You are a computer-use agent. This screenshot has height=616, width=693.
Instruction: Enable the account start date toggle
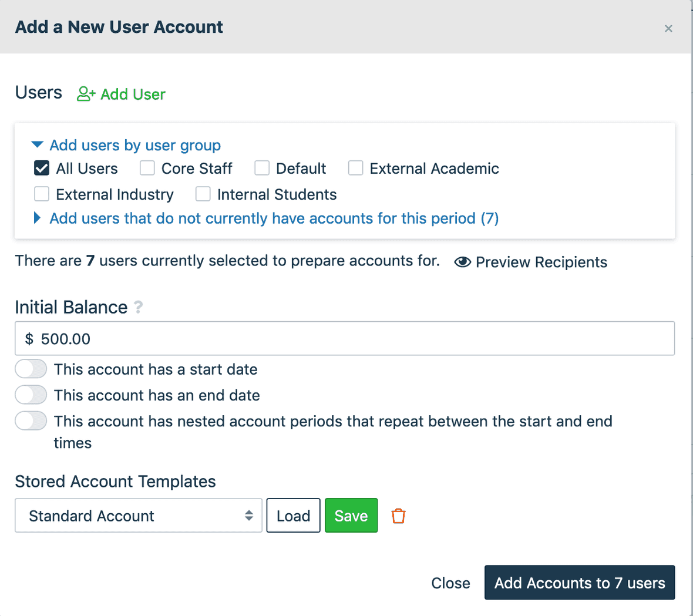pyautogui.click(x=31, y=369)
